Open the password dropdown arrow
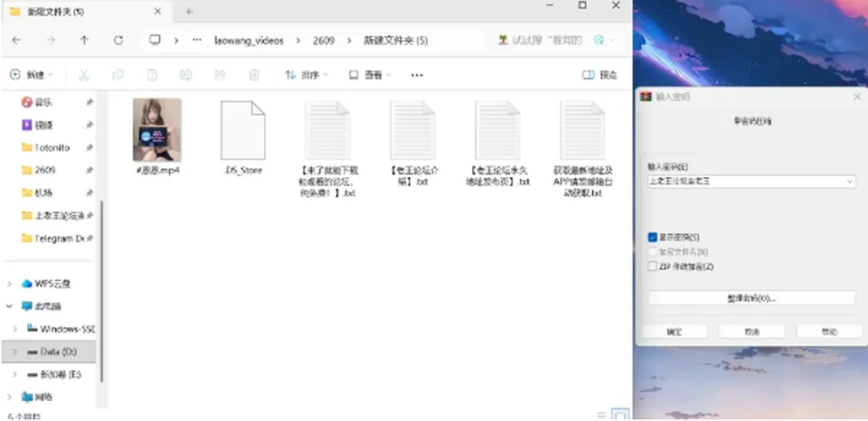868x421 pixels. tap(849, 182)
